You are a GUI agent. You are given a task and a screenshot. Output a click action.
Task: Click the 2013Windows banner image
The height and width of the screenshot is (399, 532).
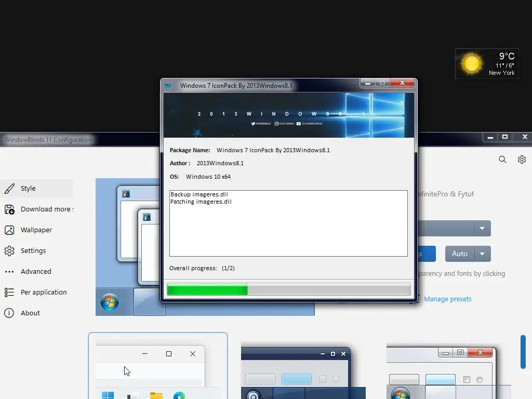click(289, 115)
